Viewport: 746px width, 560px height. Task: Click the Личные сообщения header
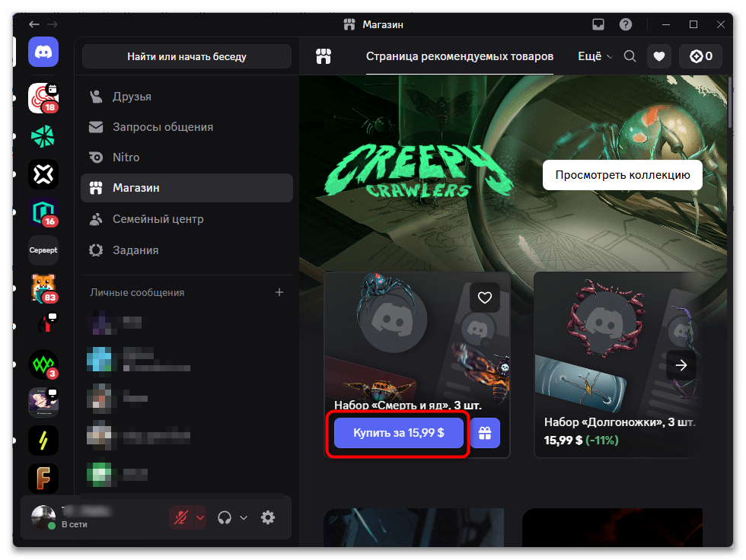(137, 292)
